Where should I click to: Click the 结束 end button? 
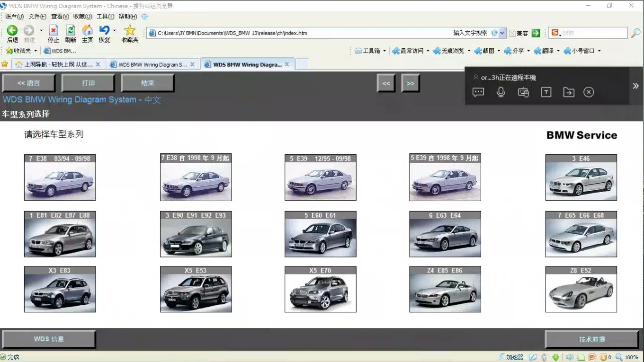click(148, 83)
